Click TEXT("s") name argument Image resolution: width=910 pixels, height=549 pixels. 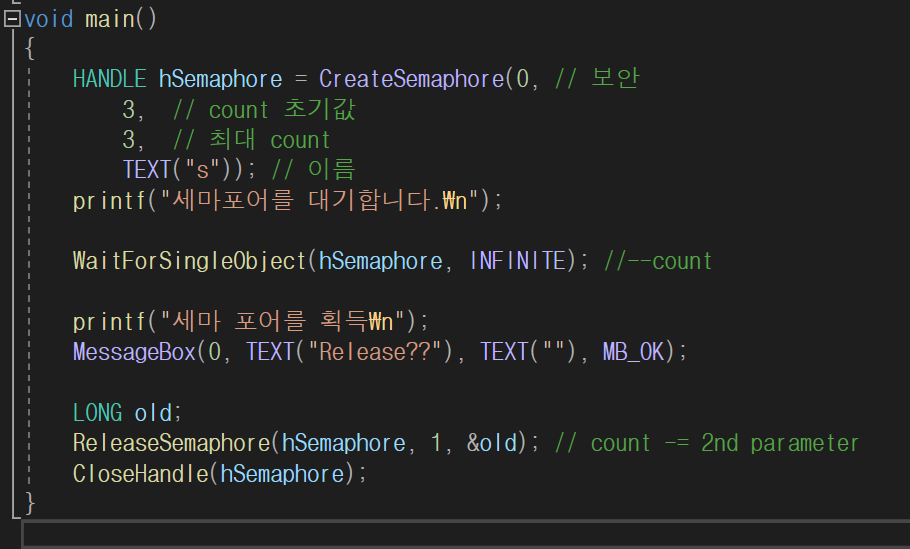click(178, 169)
